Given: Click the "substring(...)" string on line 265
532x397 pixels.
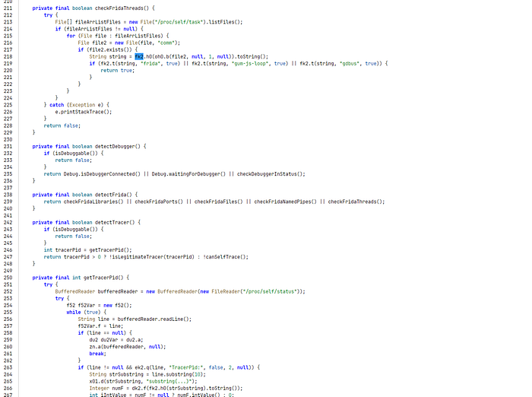Looking at the screenshot, I should pyautogui.click(x=167, y=381).
